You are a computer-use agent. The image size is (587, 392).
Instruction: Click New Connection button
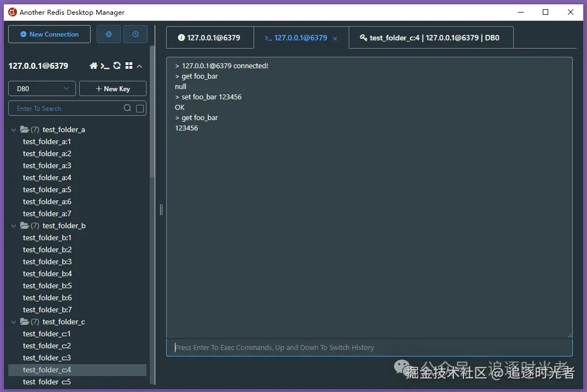click(x=49, y=34)
